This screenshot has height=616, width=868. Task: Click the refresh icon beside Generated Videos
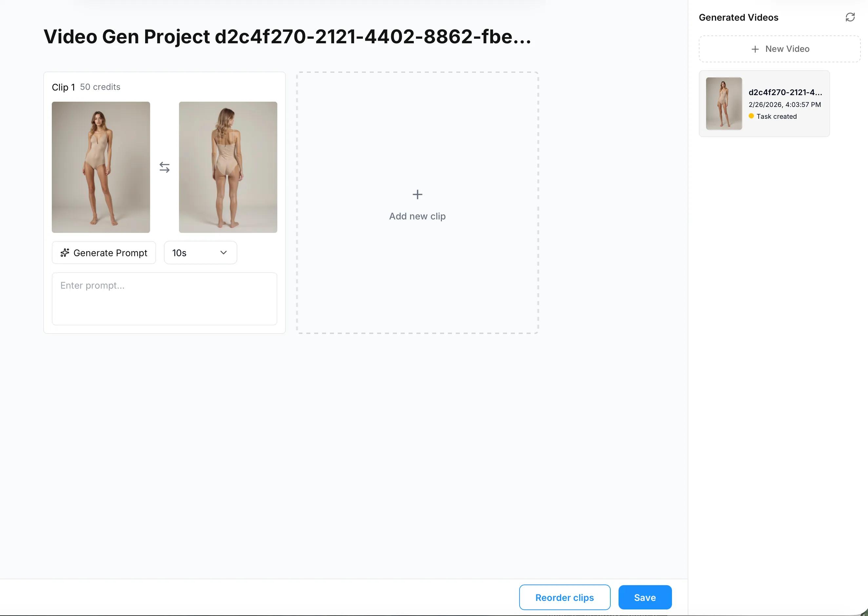click(850, 17)
